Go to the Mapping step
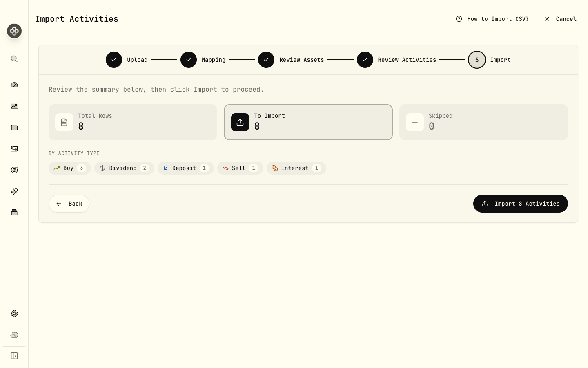This screenshot has width=588, height=368. pyautogui.click(x=203, y=60)
